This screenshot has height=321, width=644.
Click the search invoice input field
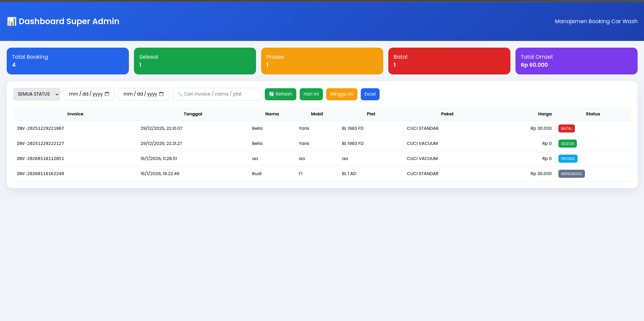tap(220, 94)
